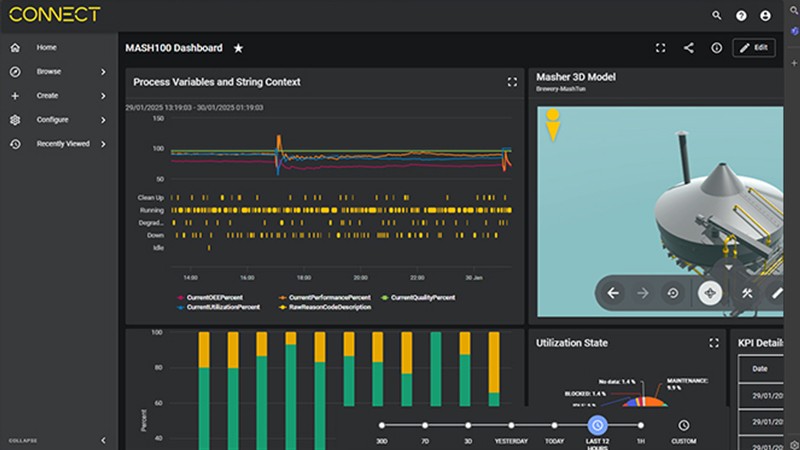Click the Brewery-MashTun subtitle

pyautogui.click(x=561, y=89)
